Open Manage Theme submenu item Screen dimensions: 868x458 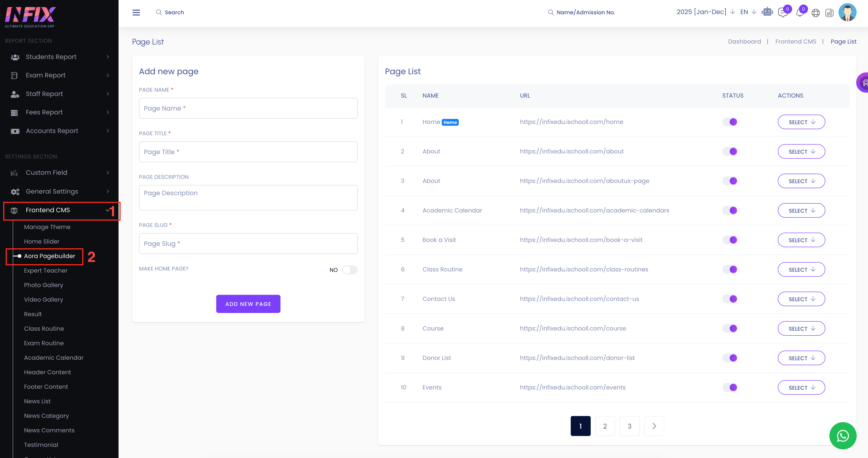(x=47, y=227)
